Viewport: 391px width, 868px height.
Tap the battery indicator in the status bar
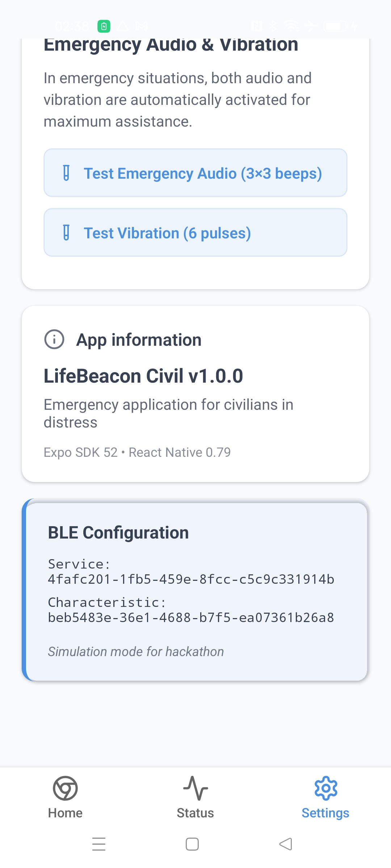point(335,25)
